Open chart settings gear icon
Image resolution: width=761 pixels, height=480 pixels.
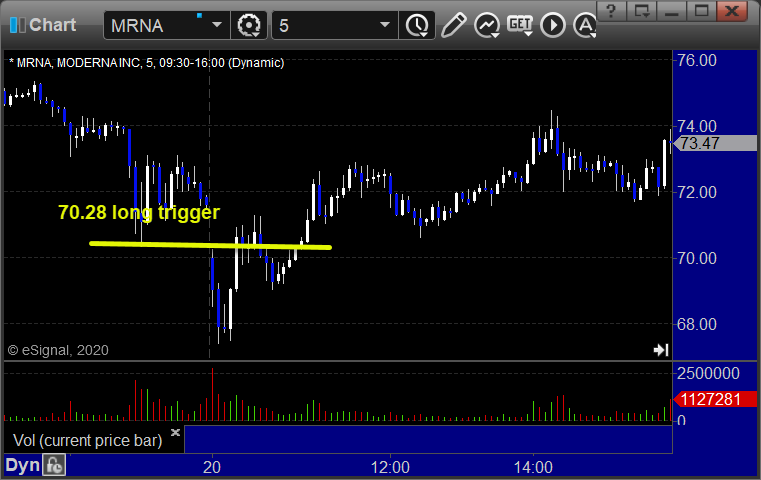pos(248,25)
